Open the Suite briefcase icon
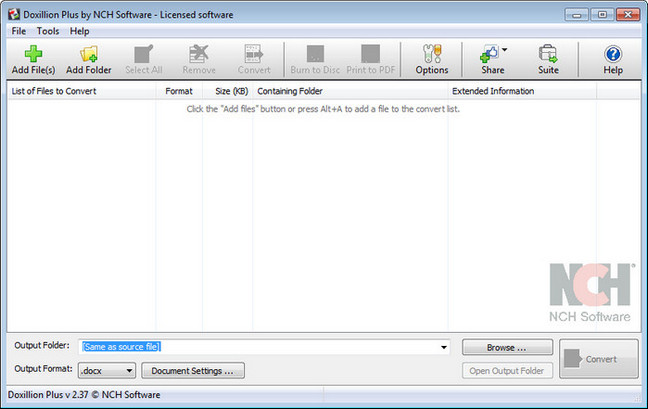The image size is (648, 409). 548,54
